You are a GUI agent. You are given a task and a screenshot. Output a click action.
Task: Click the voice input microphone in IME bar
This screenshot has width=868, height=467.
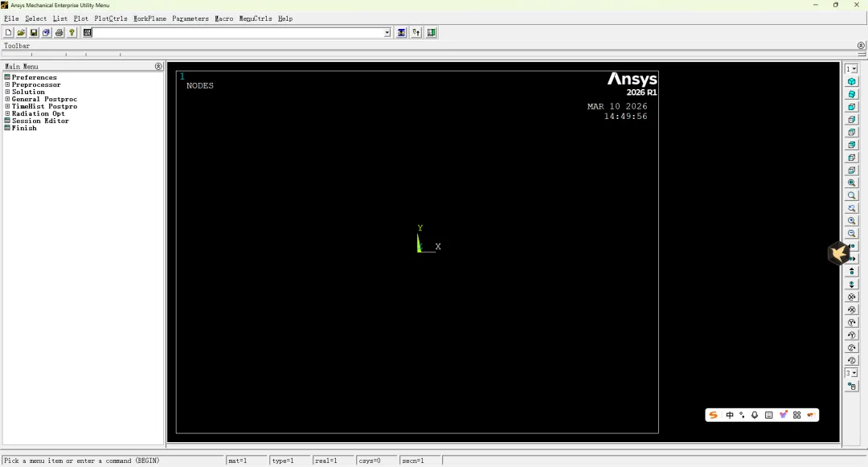point(755,415)
